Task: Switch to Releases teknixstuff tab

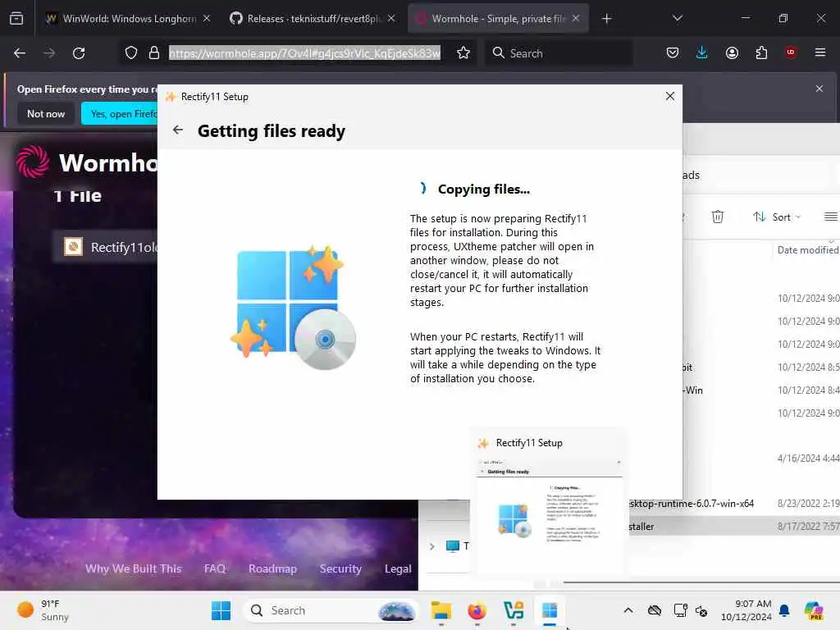Action: 313,19
